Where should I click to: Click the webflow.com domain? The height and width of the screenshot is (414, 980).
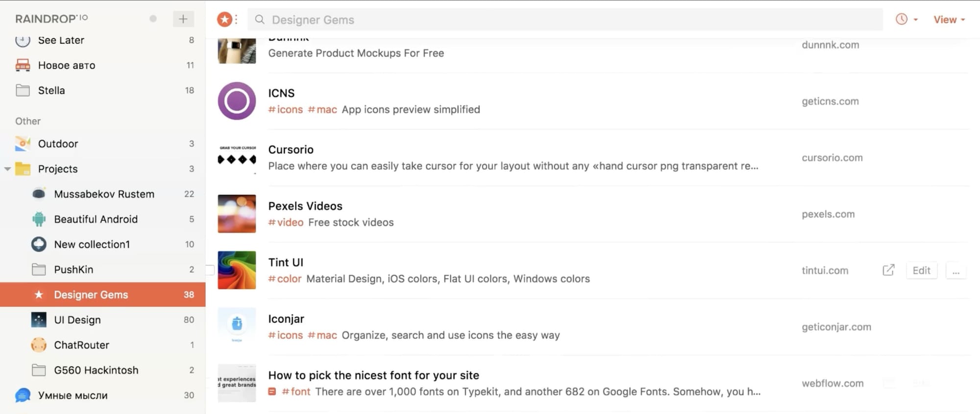pyautogui.click(x=833, y=383)
